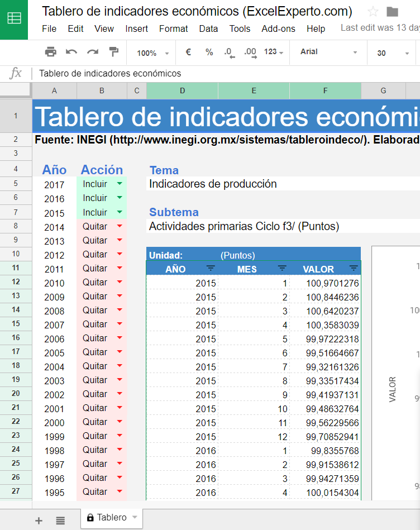Toggle the MES column filter
The width and height of the screenshot is (420, 530).
coord(282,269)
